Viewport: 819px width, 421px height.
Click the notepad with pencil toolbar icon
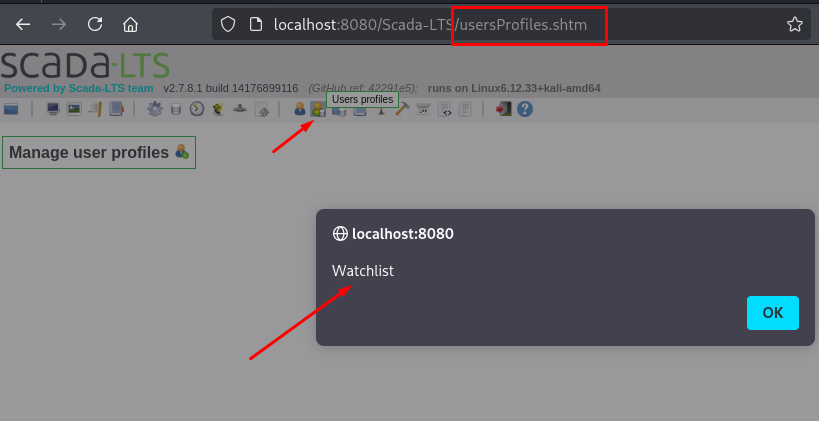click(95, 109)
